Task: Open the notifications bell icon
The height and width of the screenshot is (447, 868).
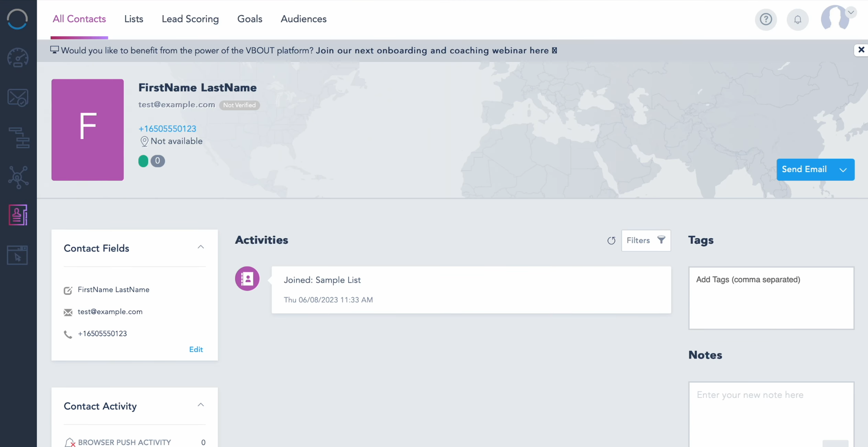Action: pos(798,19)
